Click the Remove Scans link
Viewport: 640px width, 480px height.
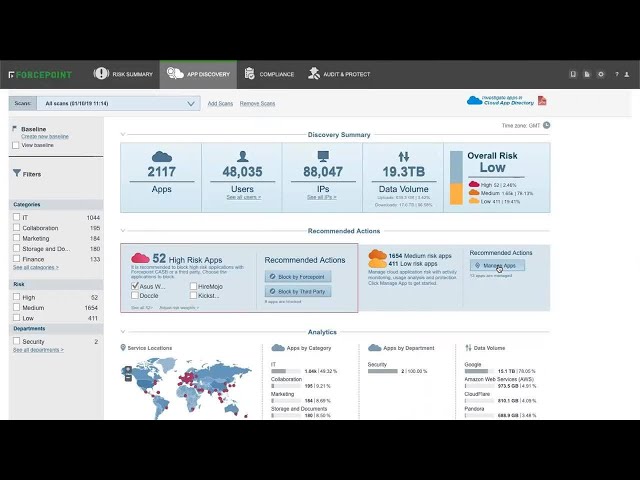257,104
